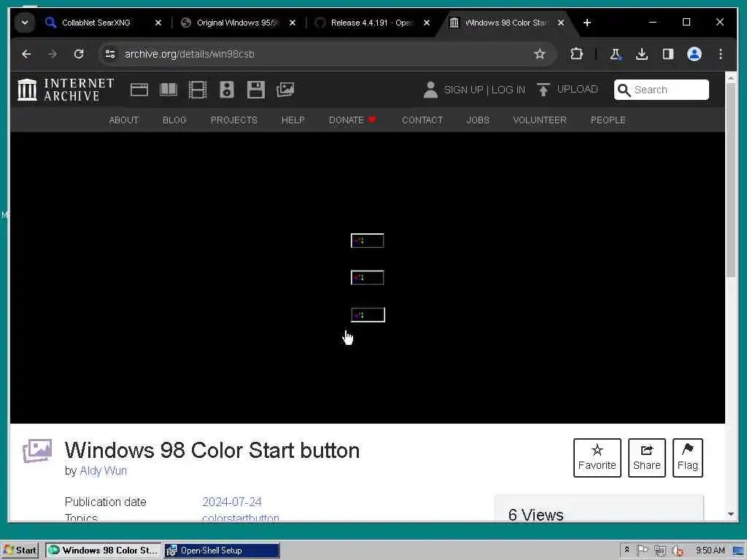
Task: Open the Images icon in Archive nav
Action: click(x=285, y=90)
